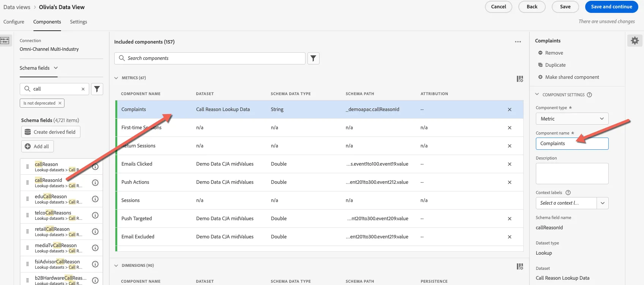
Task: Click Create derived field button
Action: [51, 132]
